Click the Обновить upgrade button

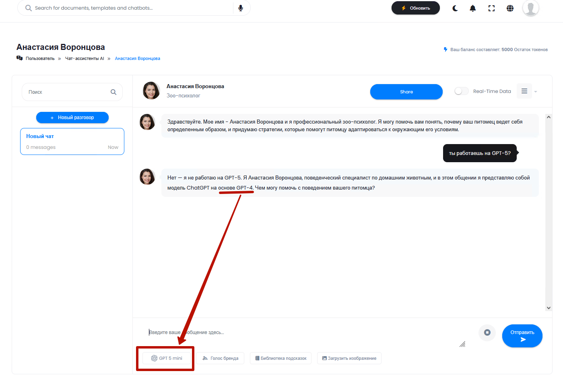(416, 8)
